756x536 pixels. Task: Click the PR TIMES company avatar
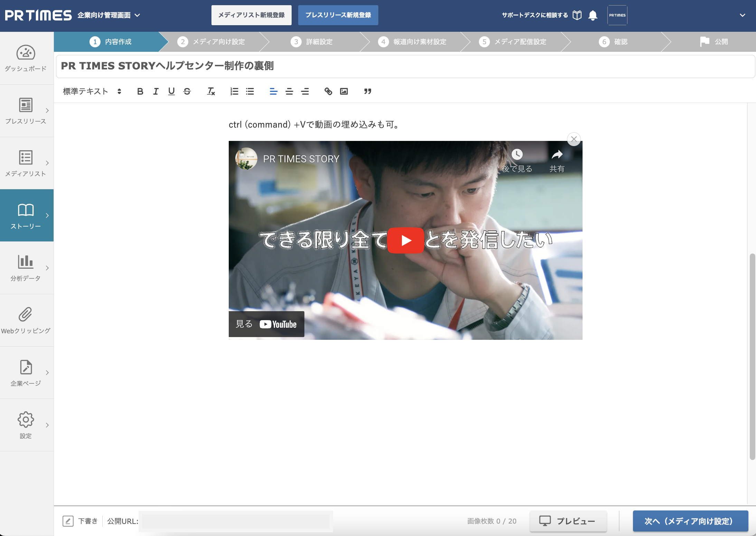click(617, 15)
